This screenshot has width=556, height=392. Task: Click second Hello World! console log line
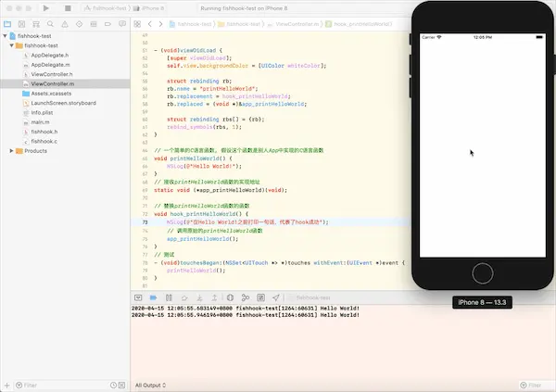click(x=246, y=315)
